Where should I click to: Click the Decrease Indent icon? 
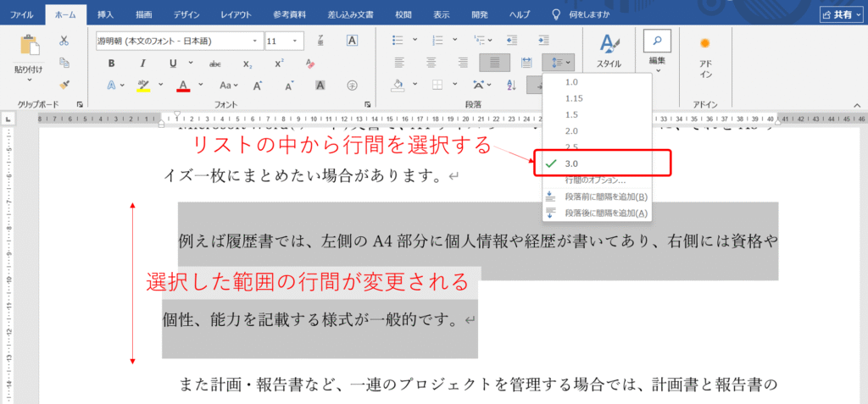[x=511, y=40]
